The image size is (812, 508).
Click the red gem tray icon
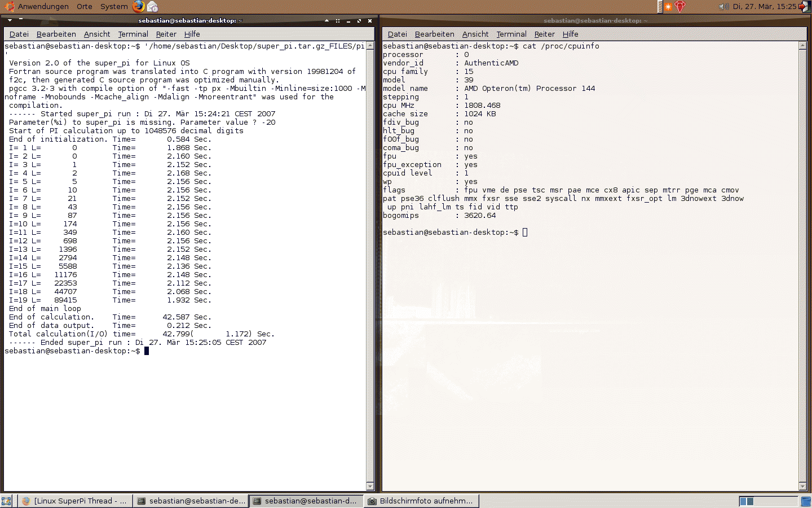tap(680, 7)
